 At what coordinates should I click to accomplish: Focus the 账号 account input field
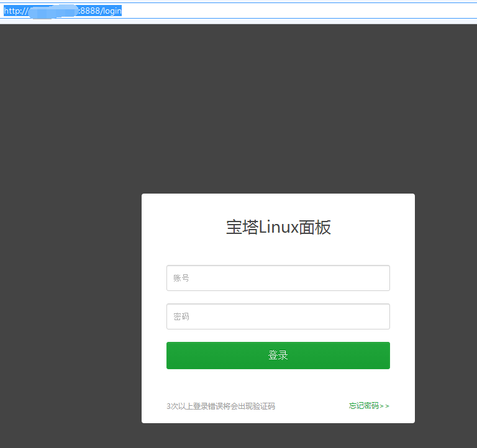[278, 278]
